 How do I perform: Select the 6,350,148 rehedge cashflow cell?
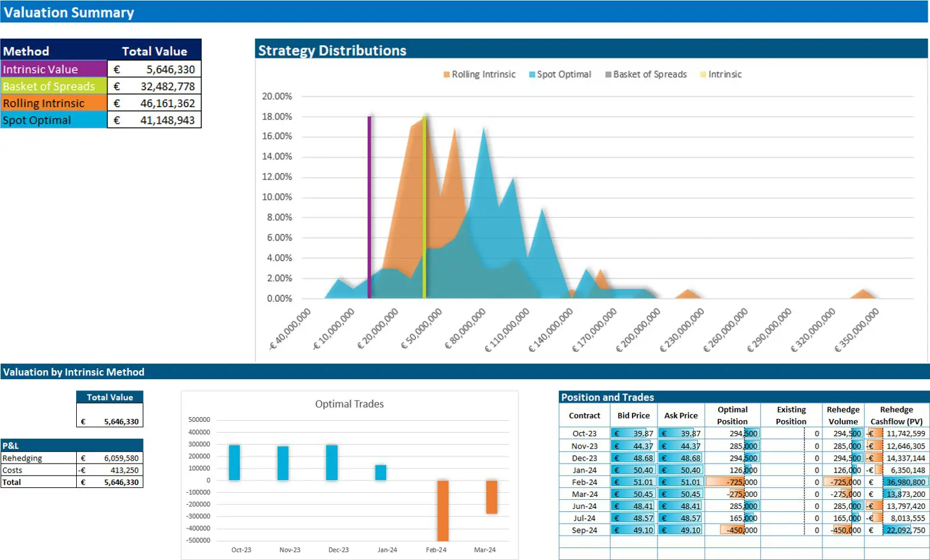click(x=897, y=470)
